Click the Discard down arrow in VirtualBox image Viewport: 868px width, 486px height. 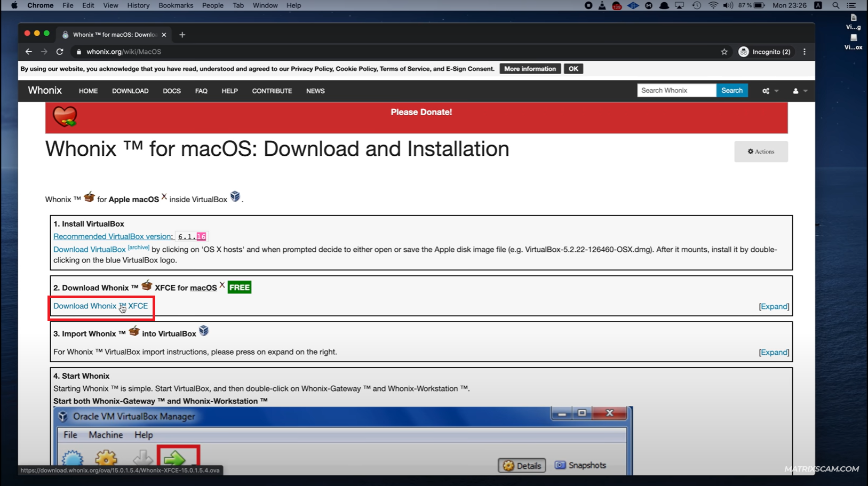(142, 458)
